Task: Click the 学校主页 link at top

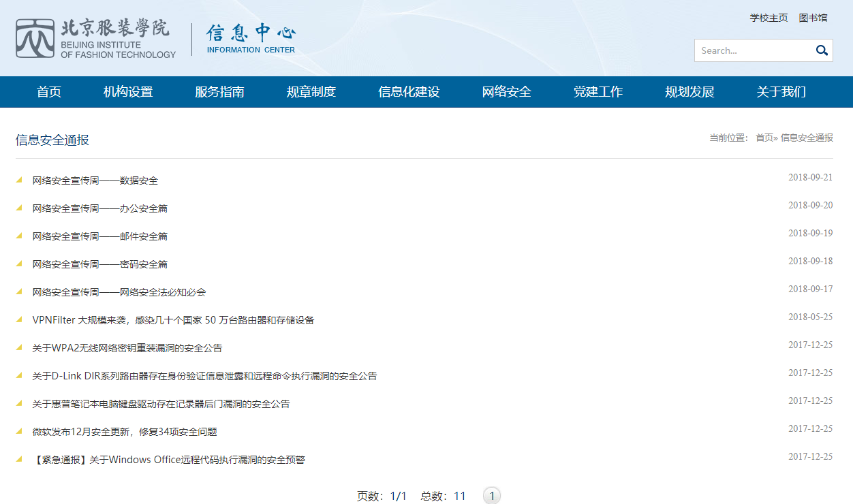Action: [769, 18]
